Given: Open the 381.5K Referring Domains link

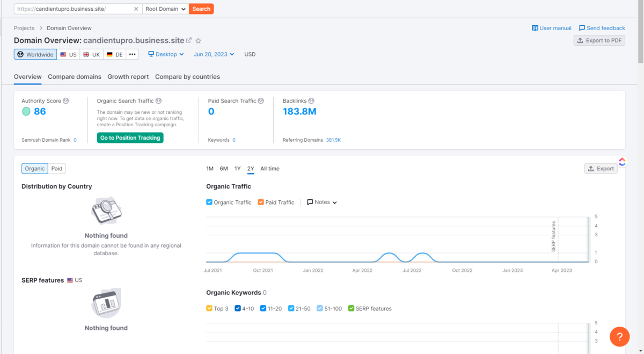Looking at the screenshot, I should (333, 140).
